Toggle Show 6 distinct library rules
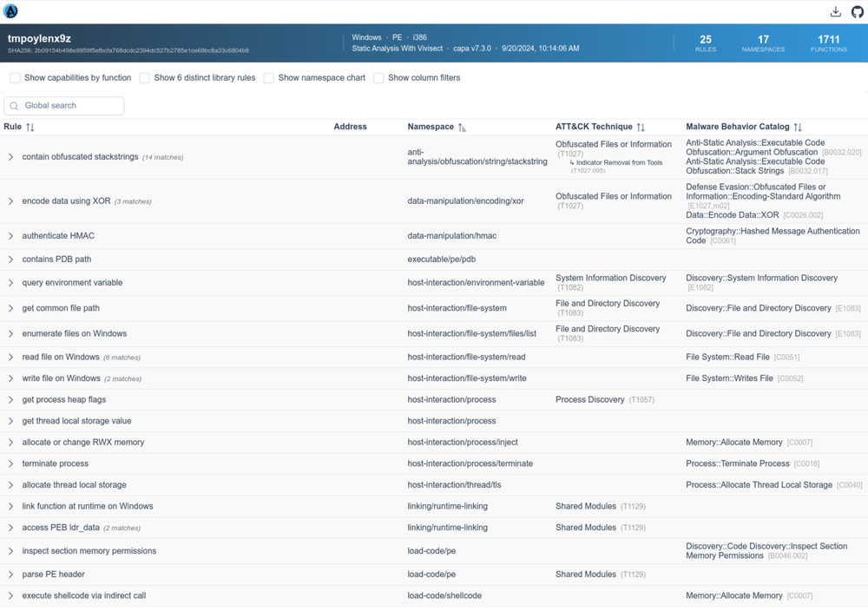868x611 pixels. (x=145, y=78)
